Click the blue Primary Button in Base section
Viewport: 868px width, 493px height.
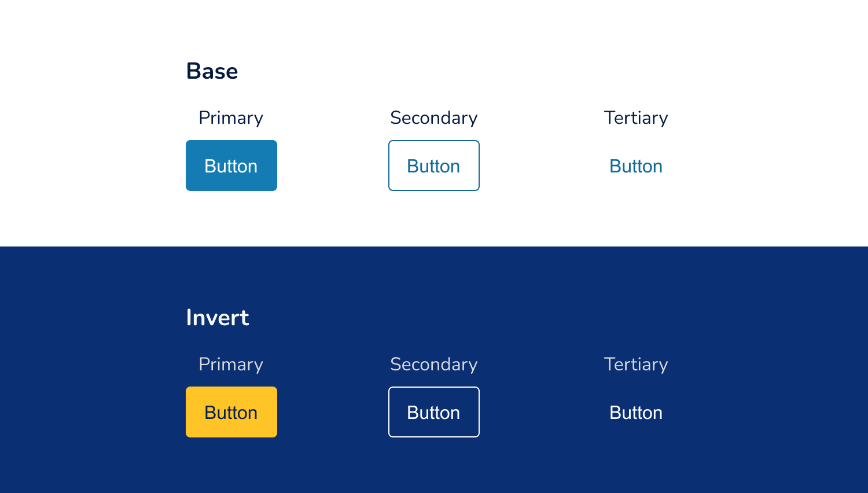coord(231,165)
